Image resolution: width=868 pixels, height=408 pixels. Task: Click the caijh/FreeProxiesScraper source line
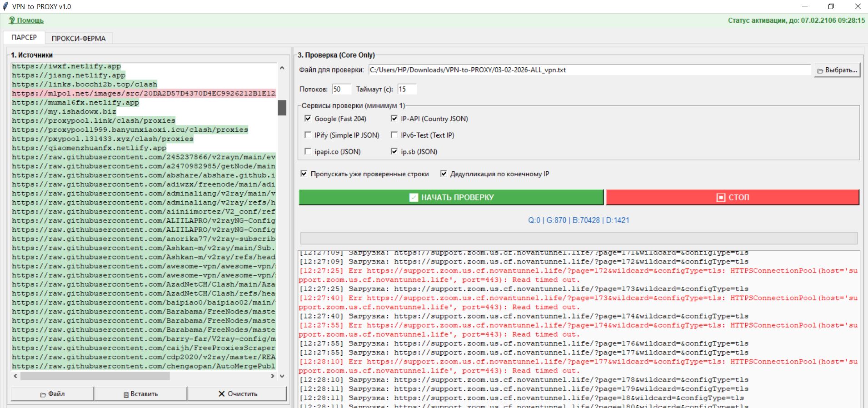coord(144,348)
